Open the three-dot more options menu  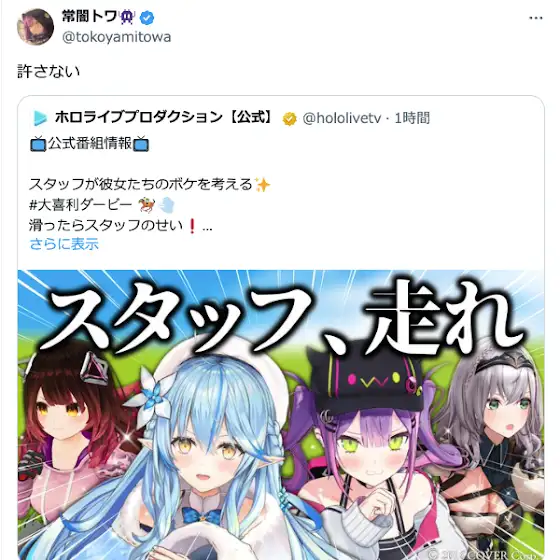[536, 18]
